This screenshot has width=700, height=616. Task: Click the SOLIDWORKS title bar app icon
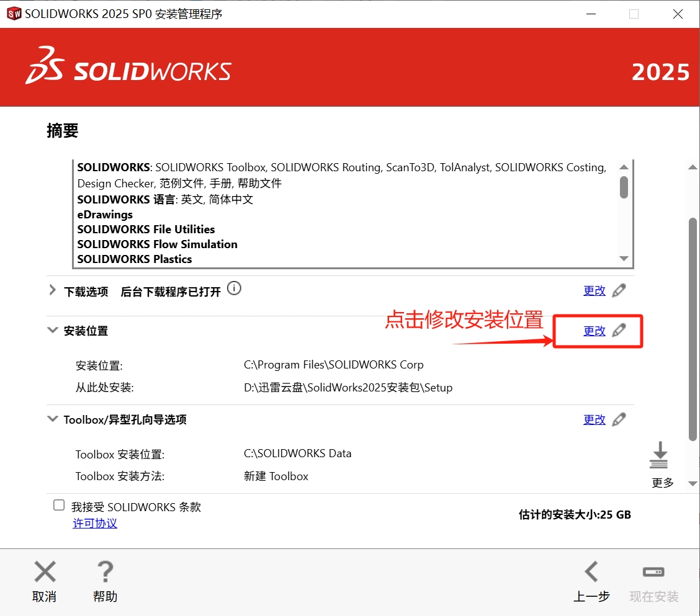[x=14, y=14]
